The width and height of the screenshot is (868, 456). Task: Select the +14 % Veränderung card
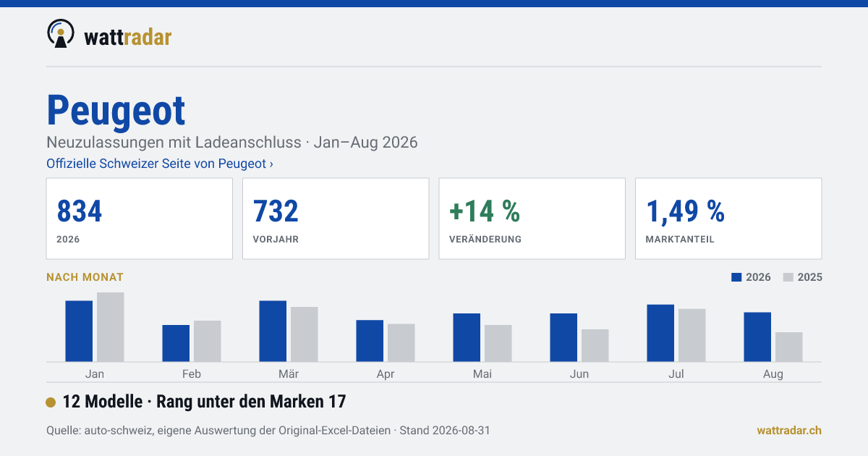532,219
